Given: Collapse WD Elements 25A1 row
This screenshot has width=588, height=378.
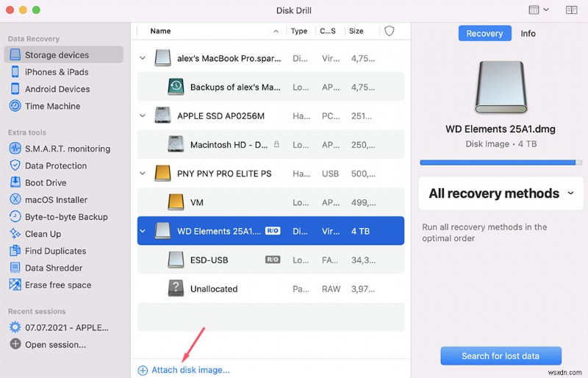Looking at the screenshot, I should [143, 231].
